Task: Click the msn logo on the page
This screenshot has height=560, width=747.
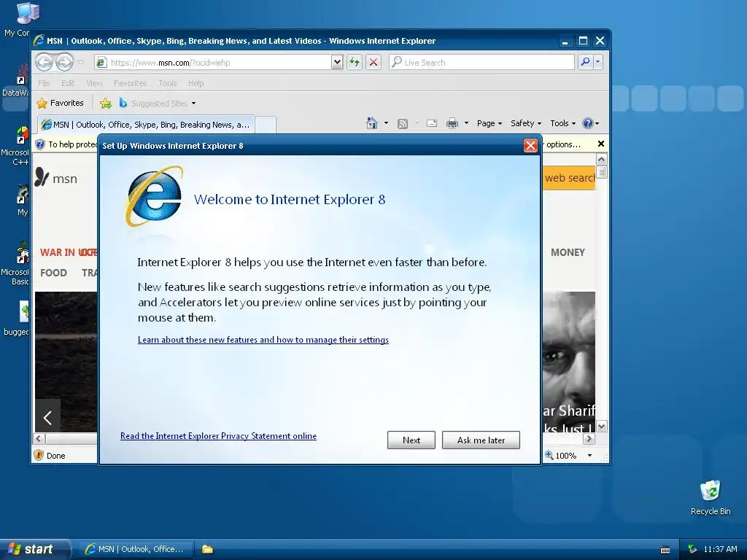Action: (55, 178)
